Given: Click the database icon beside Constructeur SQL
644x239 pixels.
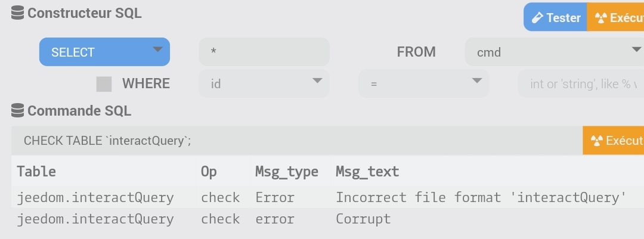Looking at the screenshot, I should click(x=17, y=13).
